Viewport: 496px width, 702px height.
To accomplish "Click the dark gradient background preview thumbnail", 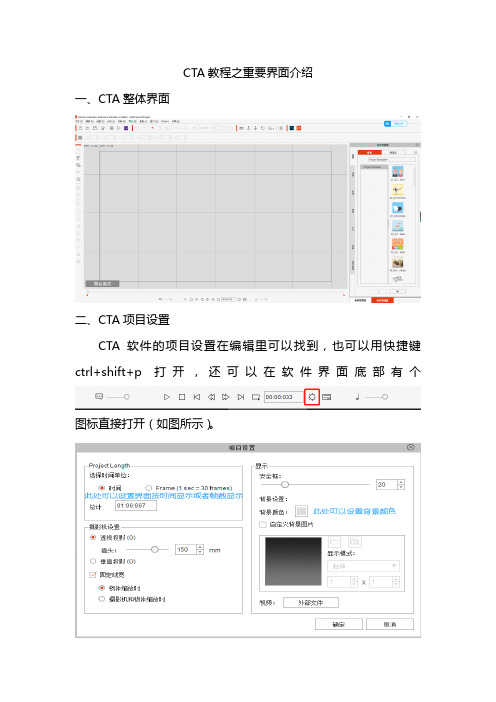I will pyautogui.click(x=293, y=561).
